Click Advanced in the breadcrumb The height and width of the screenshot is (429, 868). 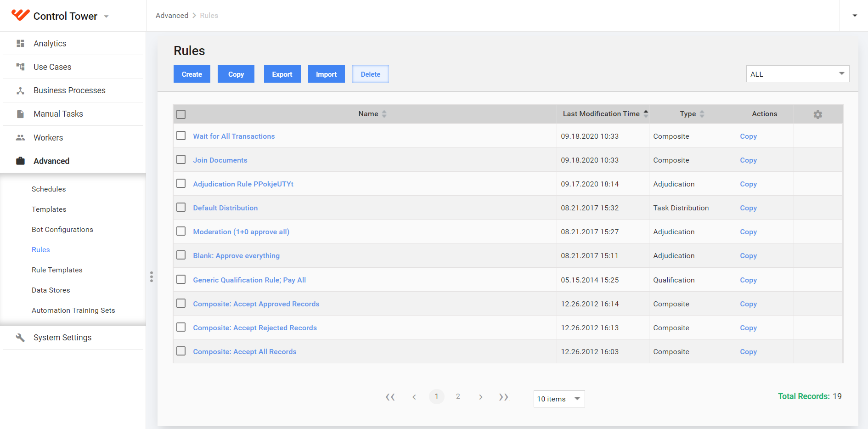pyautogui.click(x=172, y=16)
